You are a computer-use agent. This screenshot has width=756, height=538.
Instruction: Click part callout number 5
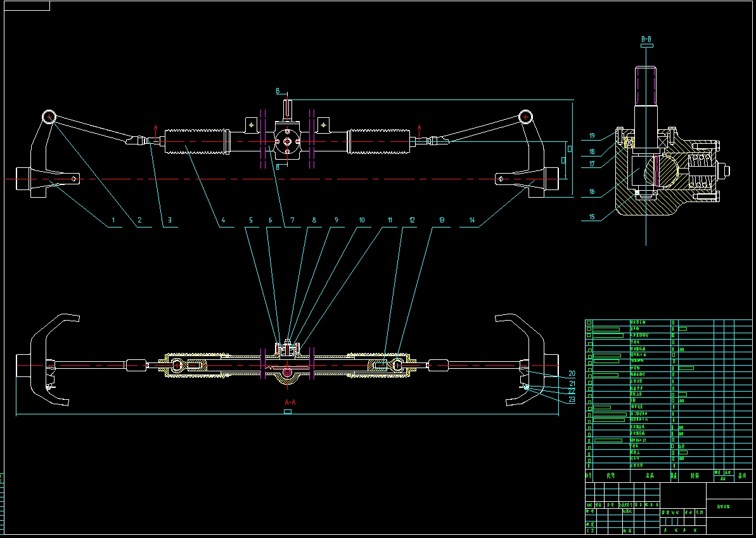click(x=251, y=221)
